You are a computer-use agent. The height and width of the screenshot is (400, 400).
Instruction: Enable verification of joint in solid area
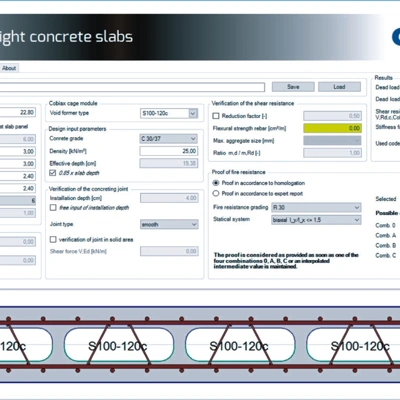pos(53,239)
